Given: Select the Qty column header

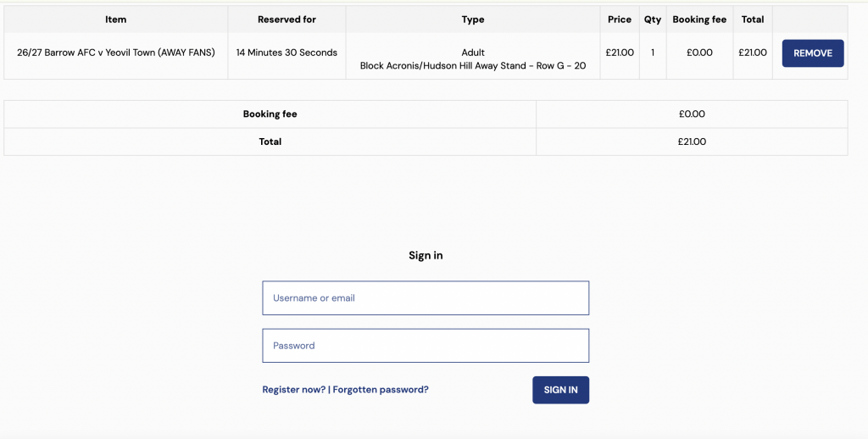Looking at the screenshot, I should 653,19.
